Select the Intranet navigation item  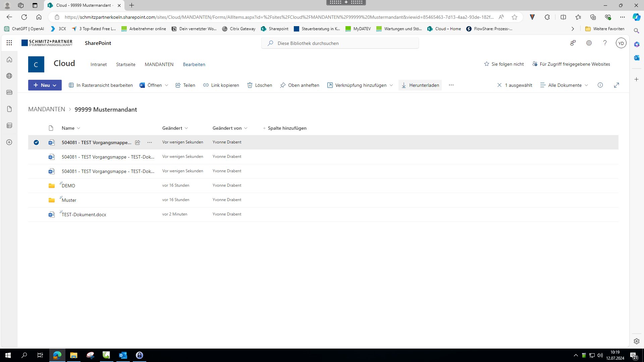click(99, 64)
